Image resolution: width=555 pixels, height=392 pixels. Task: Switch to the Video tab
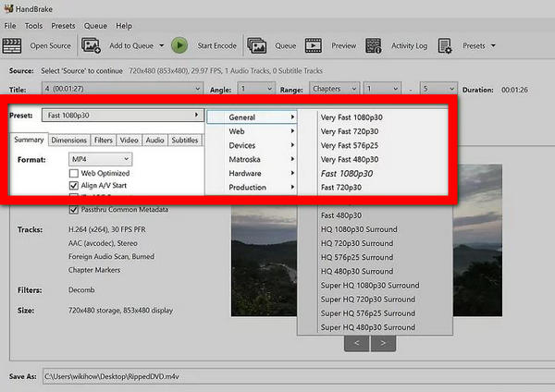129,141
